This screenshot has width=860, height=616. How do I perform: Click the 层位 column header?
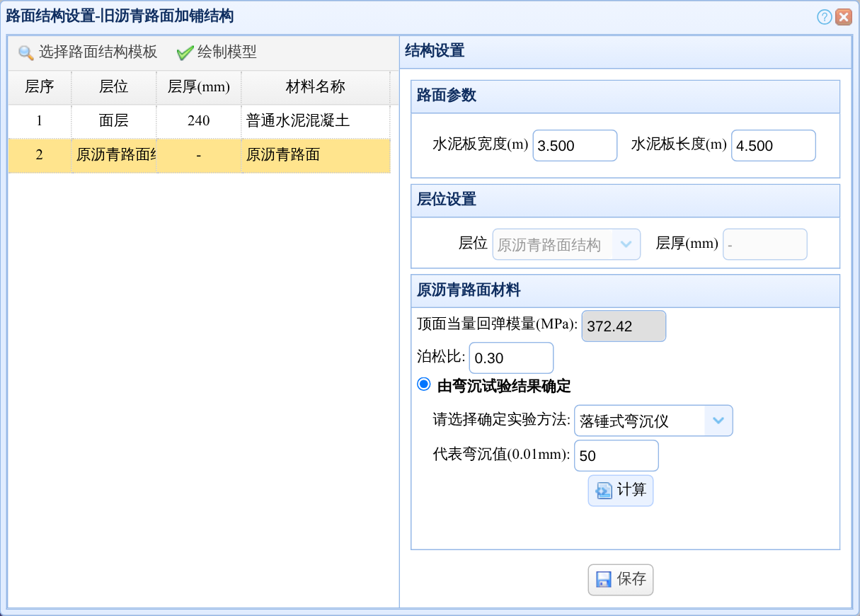coord(114,87)
